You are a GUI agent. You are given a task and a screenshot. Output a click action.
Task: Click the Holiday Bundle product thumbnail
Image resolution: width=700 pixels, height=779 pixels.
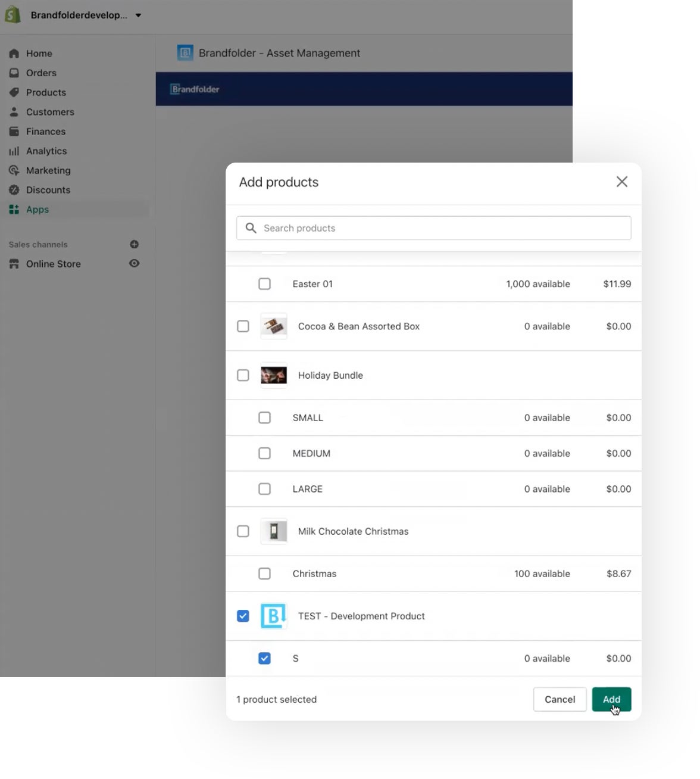coord(274,375)
